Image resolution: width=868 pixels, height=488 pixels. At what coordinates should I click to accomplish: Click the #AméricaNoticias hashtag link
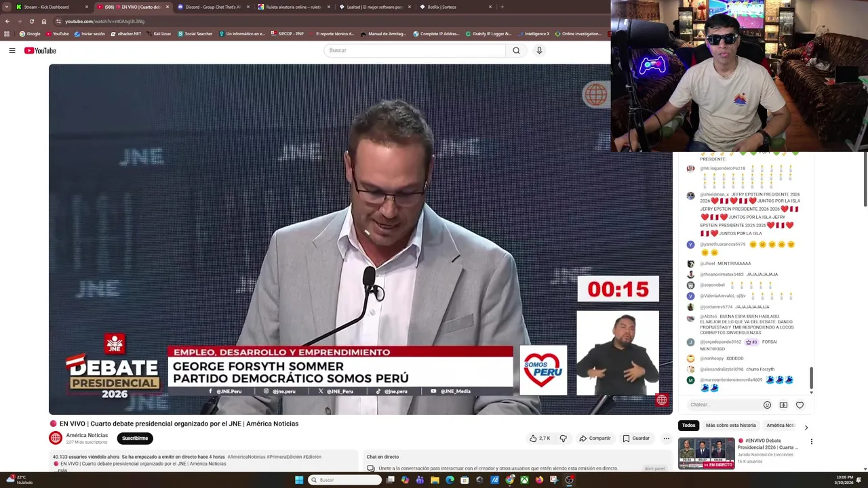[x=246, y=457]
